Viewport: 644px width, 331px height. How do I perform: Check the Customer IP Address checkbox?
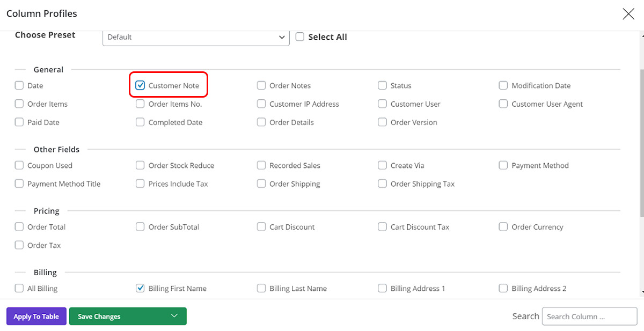(x=261, y=104)
